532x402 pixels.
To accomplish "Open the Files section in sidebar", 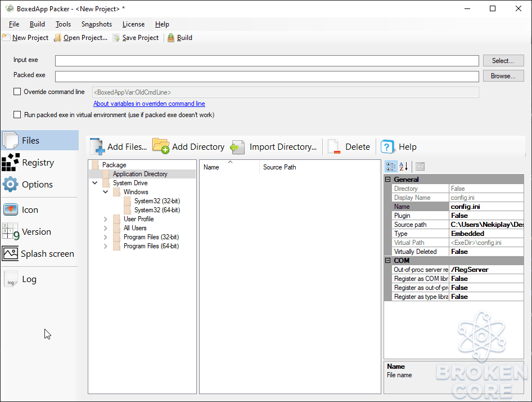I will tap(40, 140).
